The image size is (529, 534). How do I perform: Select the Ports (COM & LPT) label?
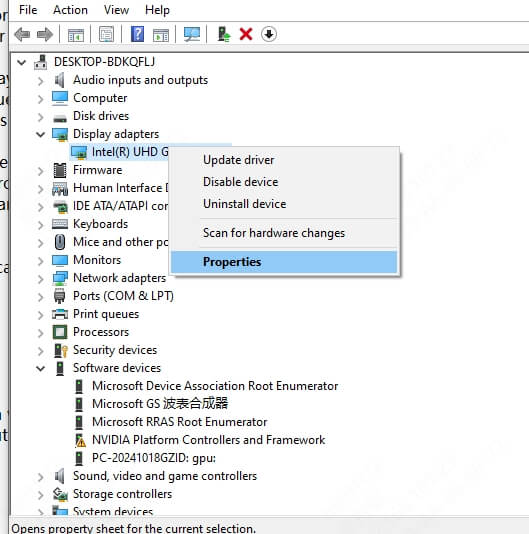click(123, 296)
